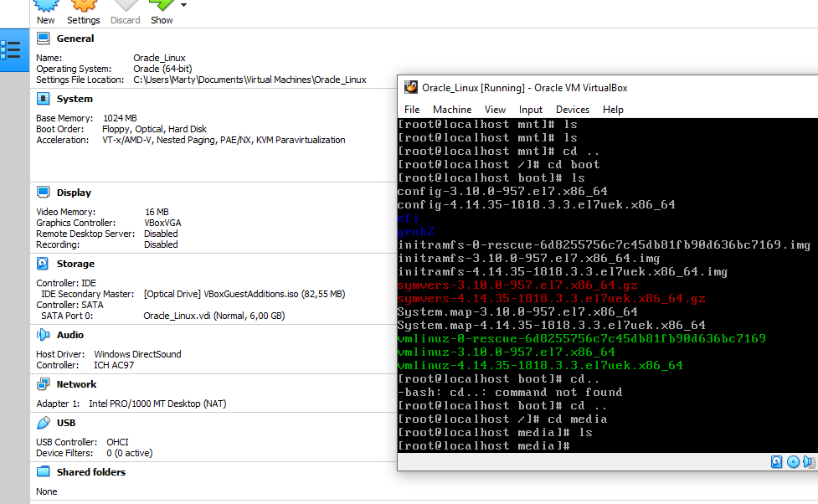
Task: Open the Shared folders section header link
Action: pos(90,472)
